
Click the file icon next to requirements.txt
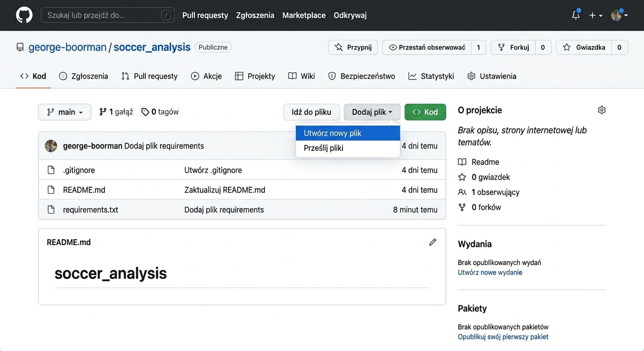[51, 210]
